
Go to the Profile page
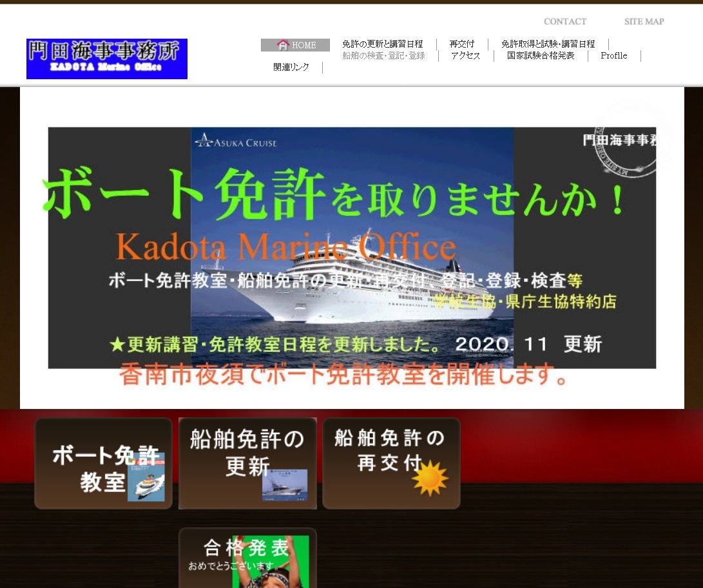(614, 55)
